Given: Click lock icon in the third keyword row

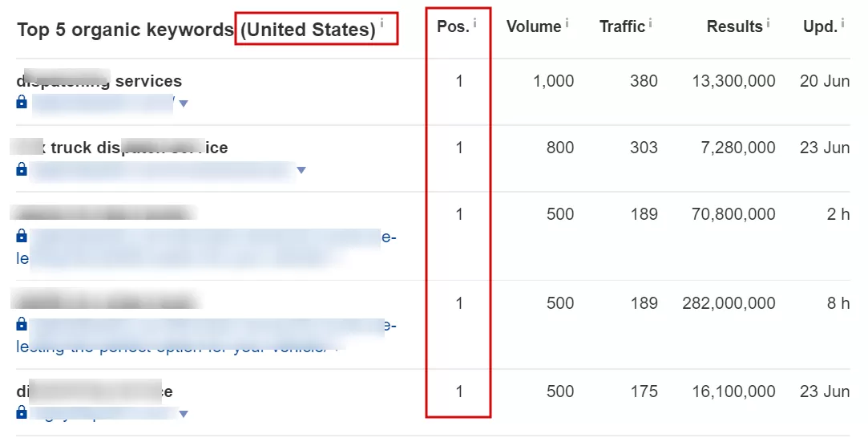Looking at the screenshot, I should 22,235.
